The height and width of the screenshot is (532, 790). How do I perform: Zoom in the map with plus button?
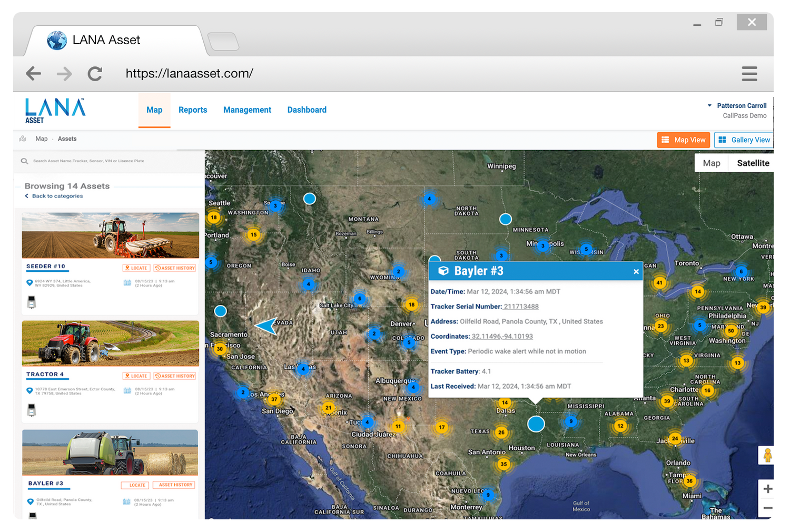pos(767,489)
